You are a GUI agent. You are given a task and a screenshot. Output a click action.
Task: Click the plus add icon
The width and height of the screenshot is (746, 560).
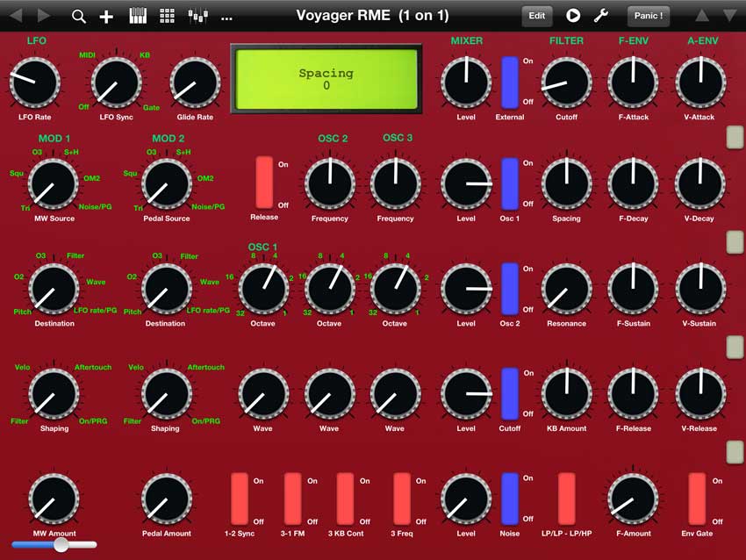[106, 16]
